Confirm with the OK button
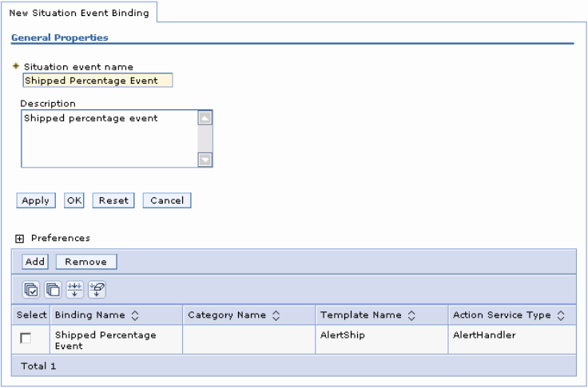 (74, 200)
